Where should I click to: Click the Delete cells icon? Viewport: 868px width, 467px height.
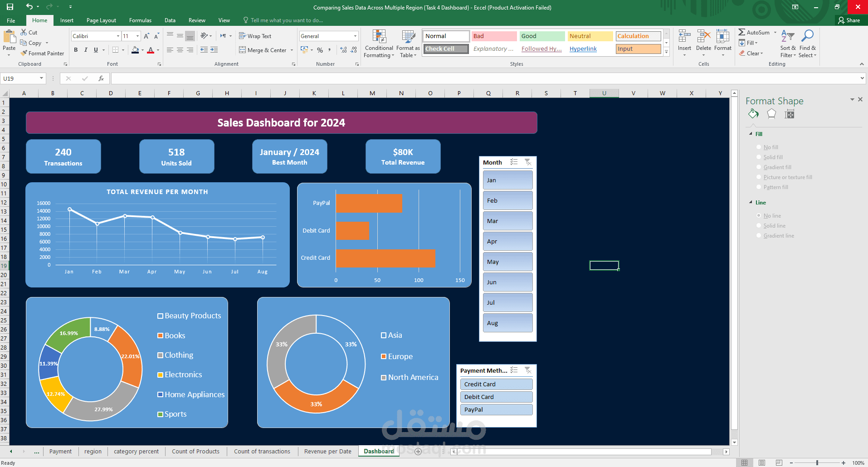point(703,36)
